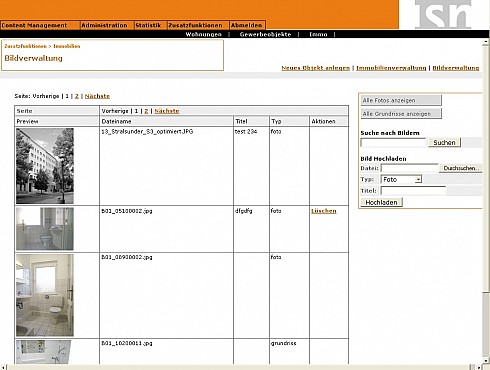Focus the Datei file path field
Viewport: 490px width, 370px height.
point(410,168)
